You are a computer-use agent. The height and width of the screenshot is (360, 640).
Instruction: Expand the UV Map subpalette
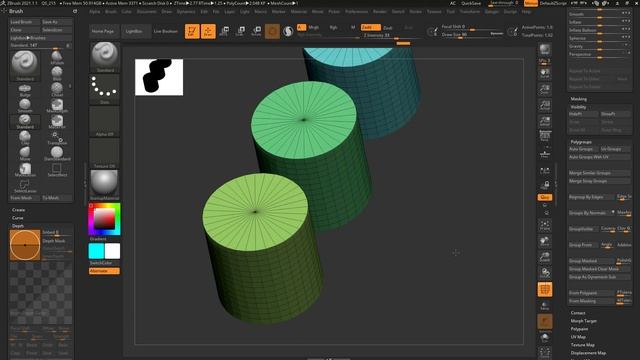point(578,337)
